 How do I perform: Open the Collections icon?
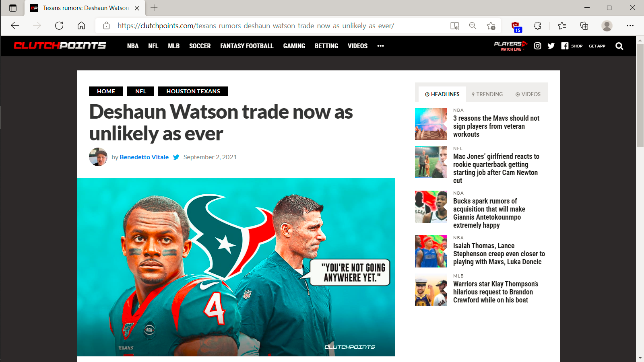[584, 26]
